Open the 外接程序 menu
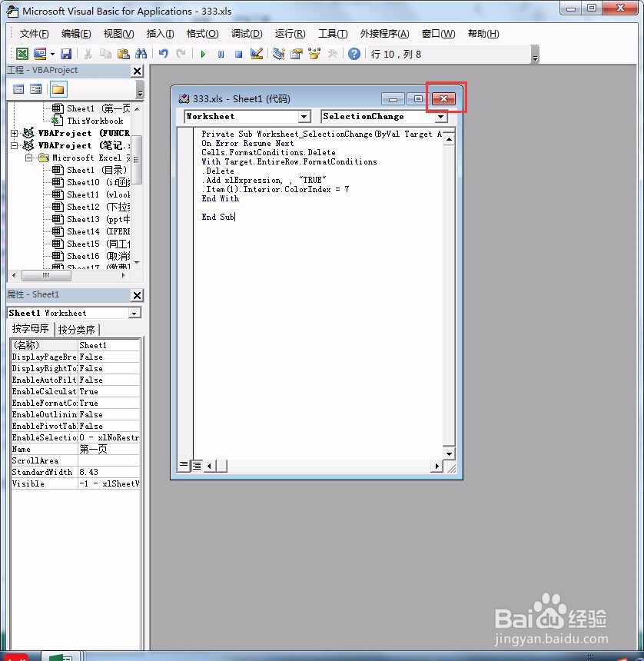Screen dimensions: 644x661 coord(384,34)
